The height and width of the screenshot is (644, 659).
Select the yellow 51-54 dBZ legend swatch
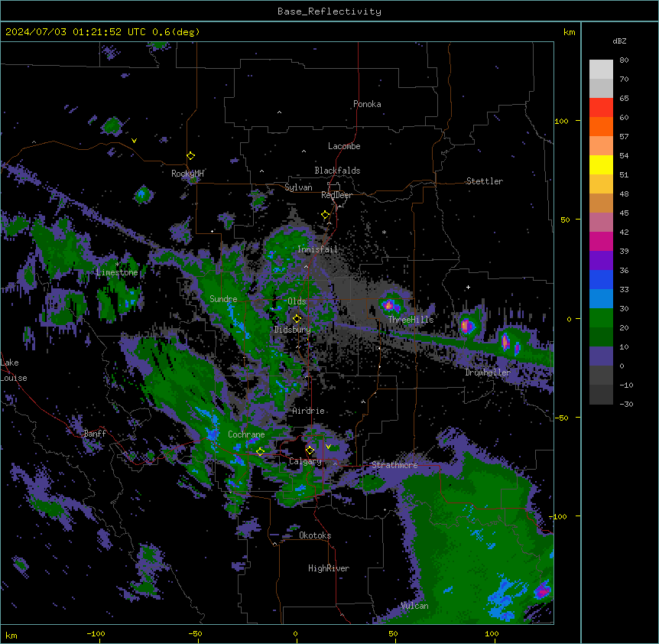tap(601, 164)
